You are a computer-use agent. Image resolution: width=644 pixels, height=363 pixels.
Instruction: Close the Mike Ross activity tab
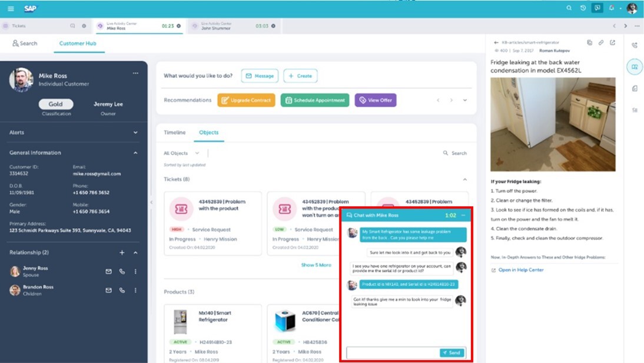coord(178,26)
